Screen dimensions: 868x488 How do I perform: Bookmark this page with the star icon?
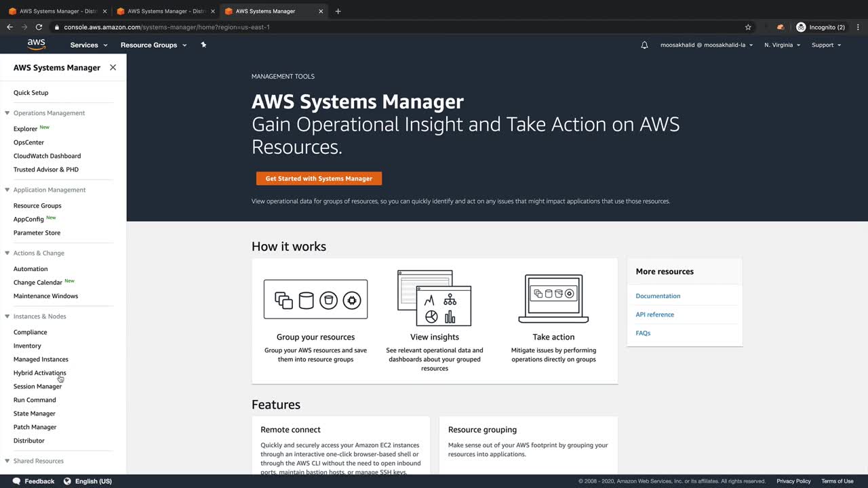[748, 27]
